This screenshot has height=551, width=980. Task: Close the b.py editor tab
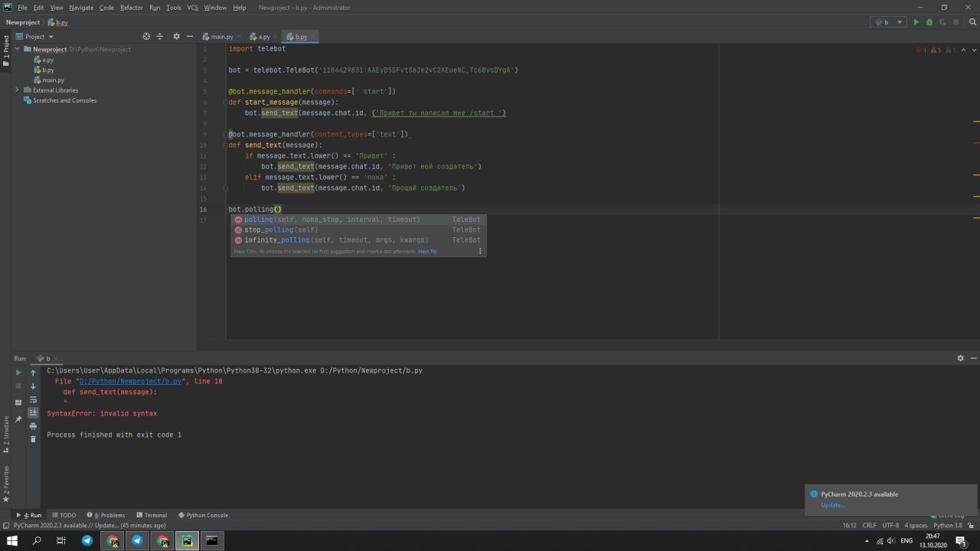coord(314,37)
